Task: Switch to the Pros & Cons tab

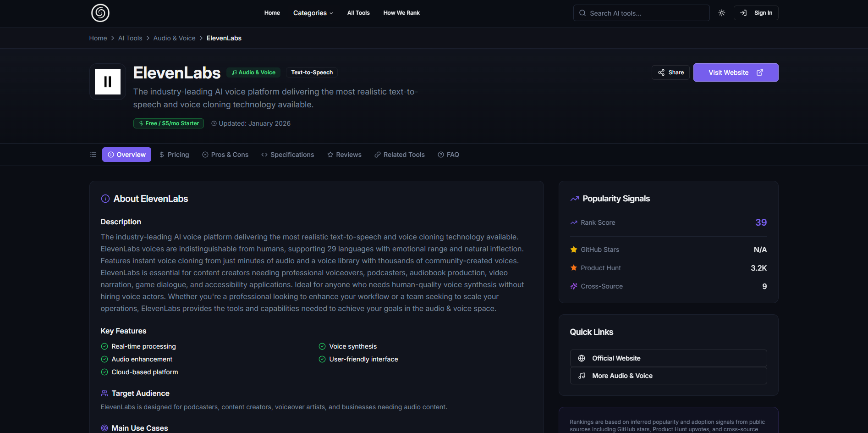Action: pos(225,155)
